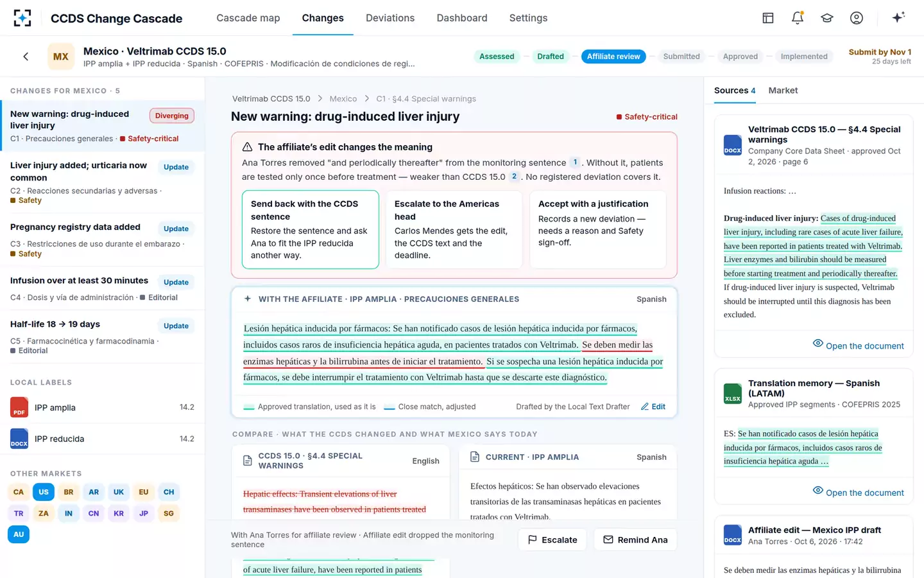924x578 pixels.
Task: Click the Mexico breadcrumb
Action: (343, 99)
